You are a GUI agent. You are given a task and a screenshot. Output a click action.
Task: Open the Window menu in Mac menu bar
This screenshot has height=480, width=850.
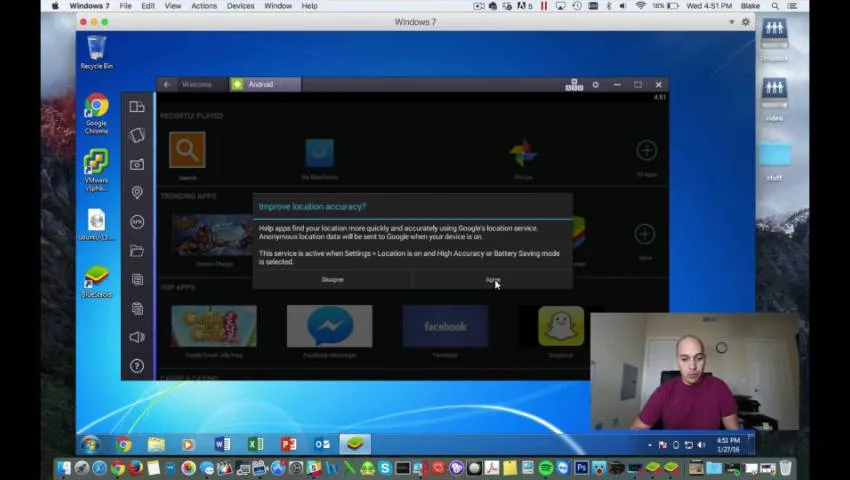tap(278, 5)
